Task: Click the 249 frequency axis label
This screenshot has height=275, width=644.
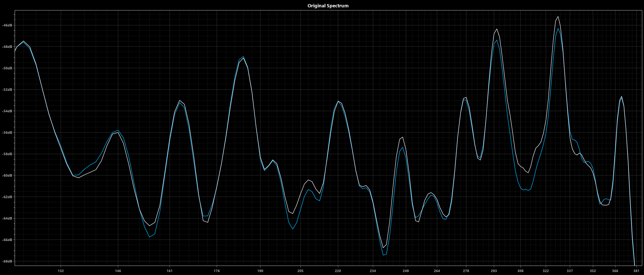Action: coord(406,271)
